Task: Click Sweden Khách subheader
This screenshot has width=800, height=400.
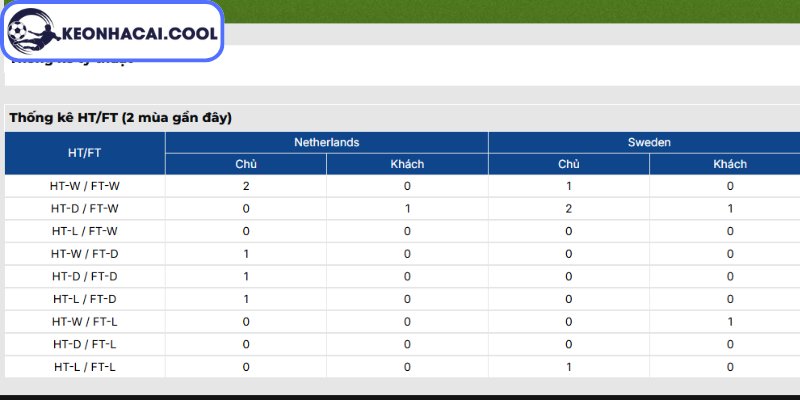Action: tap(730, 164)
